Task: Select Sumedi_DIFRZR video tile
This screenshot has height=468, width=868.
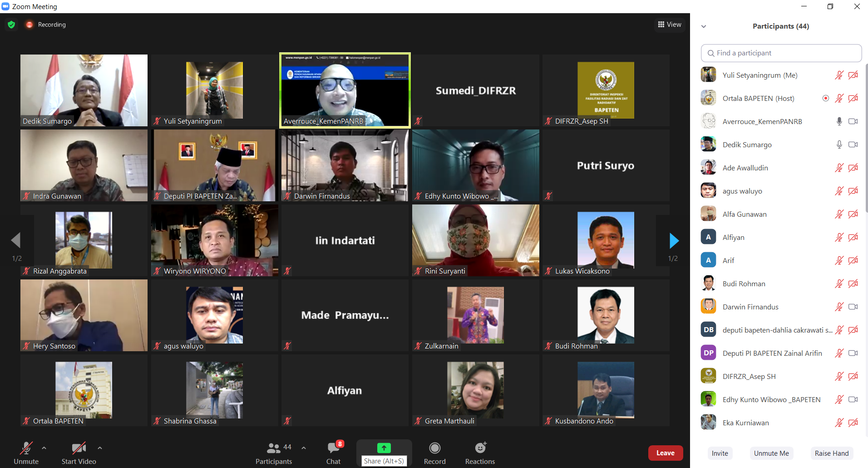Action: coord(476,90)
